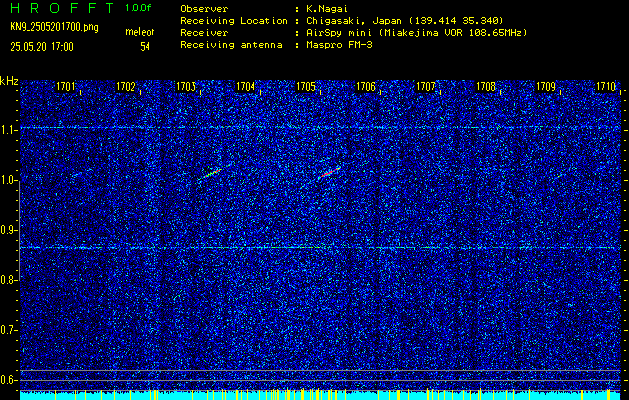Click the meteor echo streak near 1703
The width and height of the screenshot is (629, 400).
213,173
